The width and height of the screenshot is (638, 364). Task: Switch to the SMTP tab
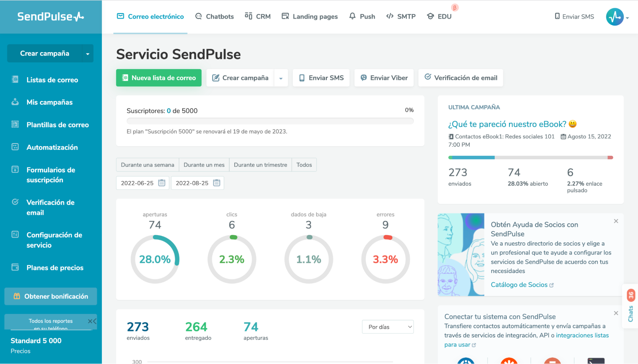click(401, 17)
